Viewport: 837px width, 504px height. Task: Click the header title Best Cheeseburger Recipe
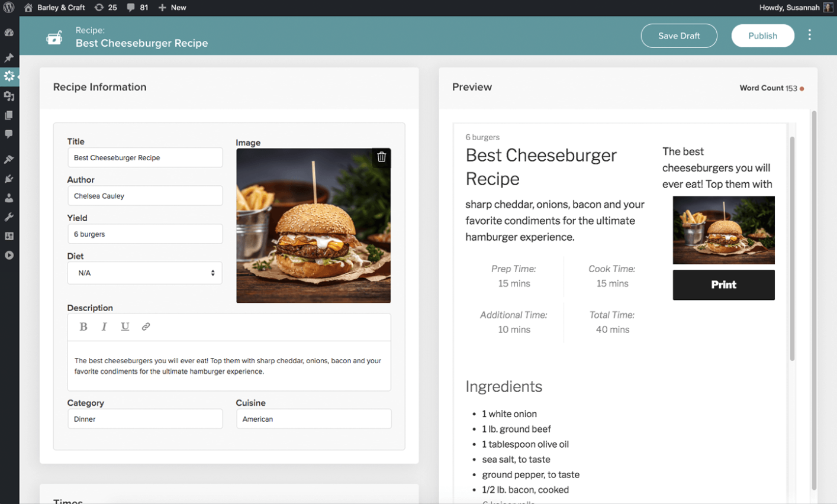[141, 43]
